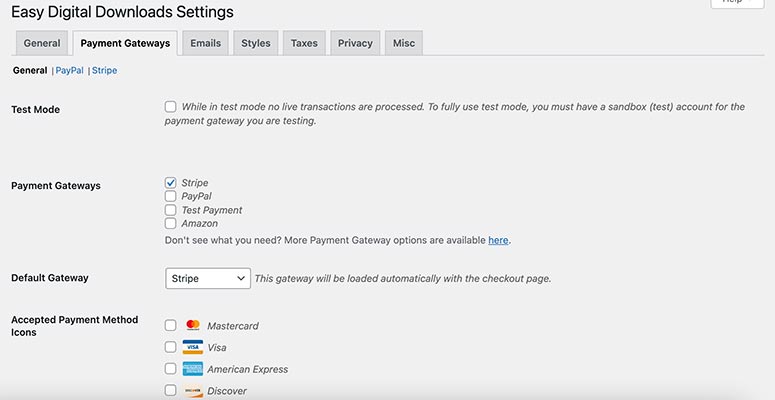Click the 'Easy Digital Downloads Settings' heading
This screenshot has height=400, width=775.
[122, 12]
